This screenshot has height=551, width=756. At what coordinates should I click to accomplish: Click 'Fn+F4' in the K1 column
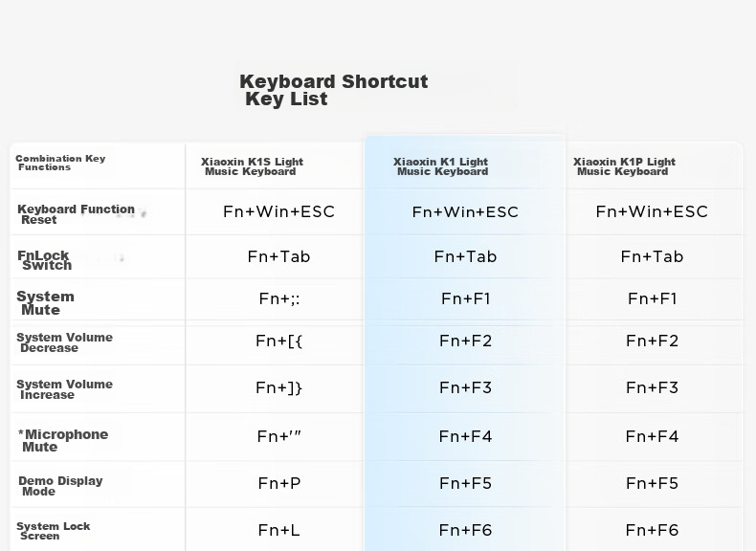coord(465,437)
